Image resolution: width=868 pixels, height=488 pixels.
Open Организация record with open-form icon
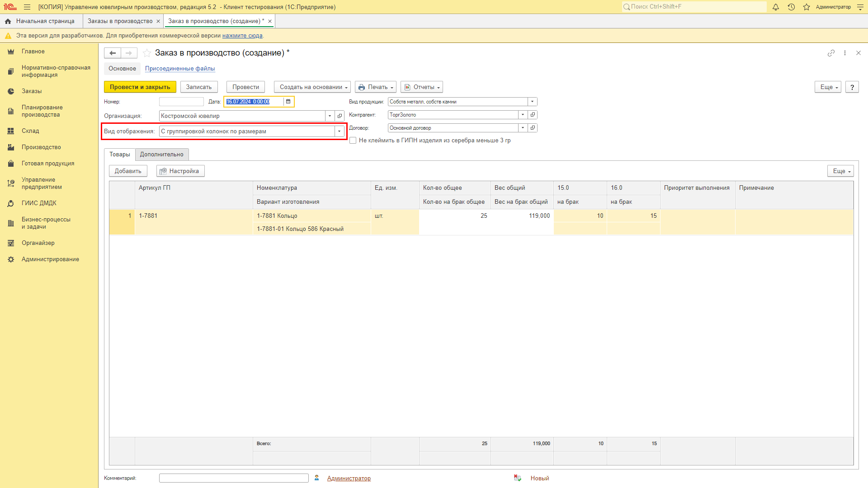click(340, 116)
